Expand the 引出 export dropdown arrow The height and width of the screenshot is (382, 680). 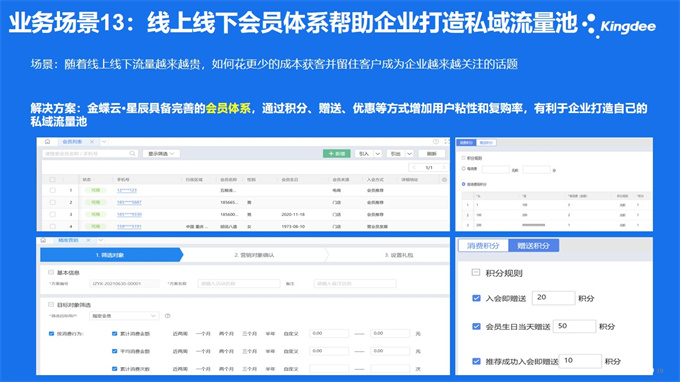[x=409, y=153]
